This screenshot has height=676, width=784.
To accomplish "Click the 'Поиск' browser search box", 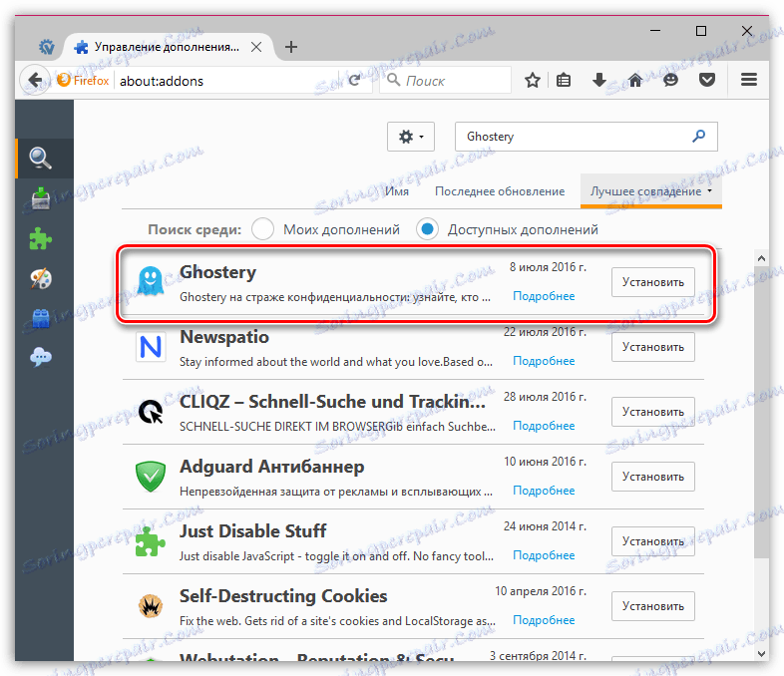I will click(x=445, y=81).
